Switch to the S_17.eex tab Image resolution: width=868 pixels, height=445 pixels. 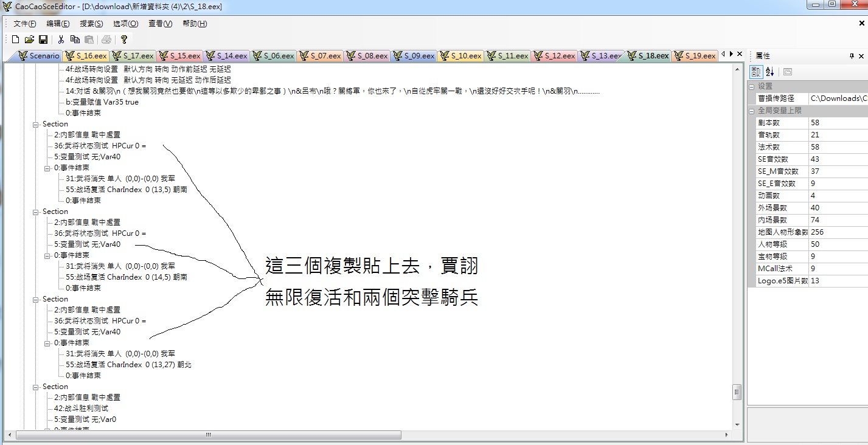coord(133,56)
